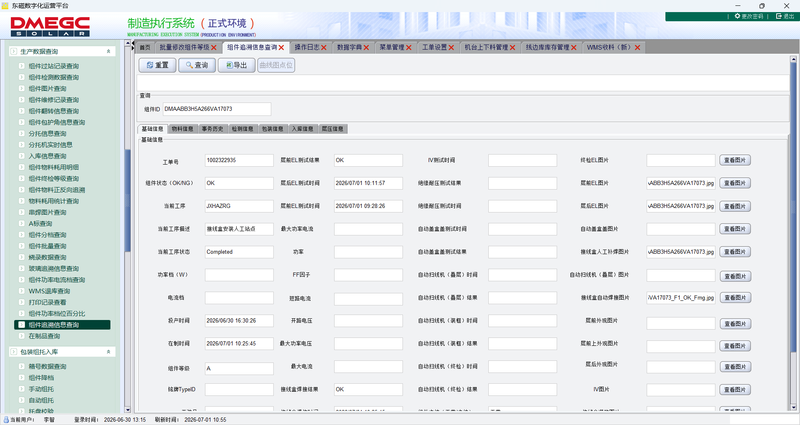Close the WMS收料(新) tab via red X
Viewport: 800px width, 425px height.
coord(637,47)
